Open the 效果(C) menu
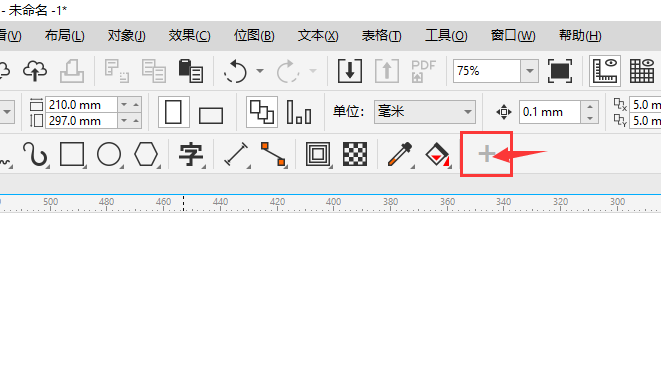Image resolution: width=661 pixels, height=388 pixels. tap(189, 35)
